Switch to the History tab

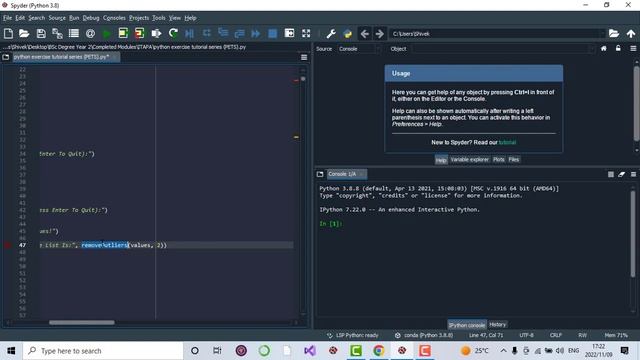point(498,324)
